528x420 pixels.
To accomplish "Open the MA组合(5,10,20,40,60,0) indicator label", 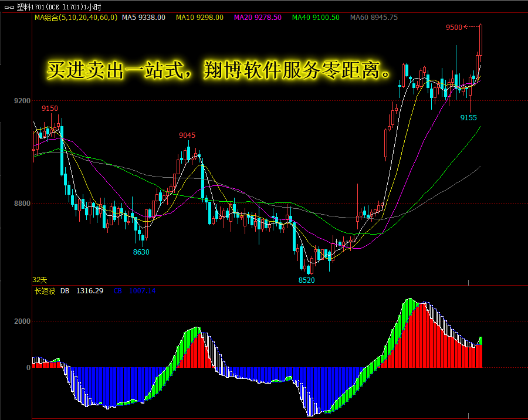I will point(76,18).
